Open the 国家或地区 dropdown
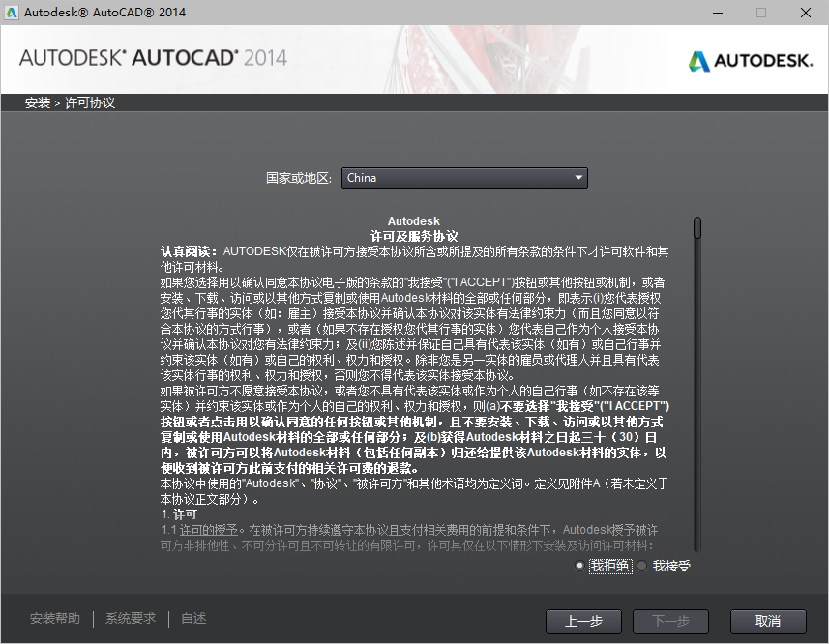 tap(464, 178)
